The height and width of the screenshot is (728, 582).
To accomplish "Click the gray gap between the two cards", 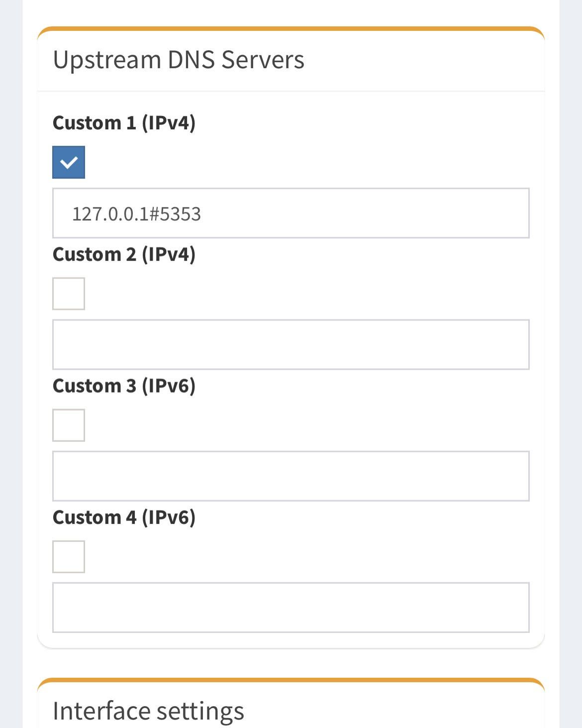I will click(291, 663).
